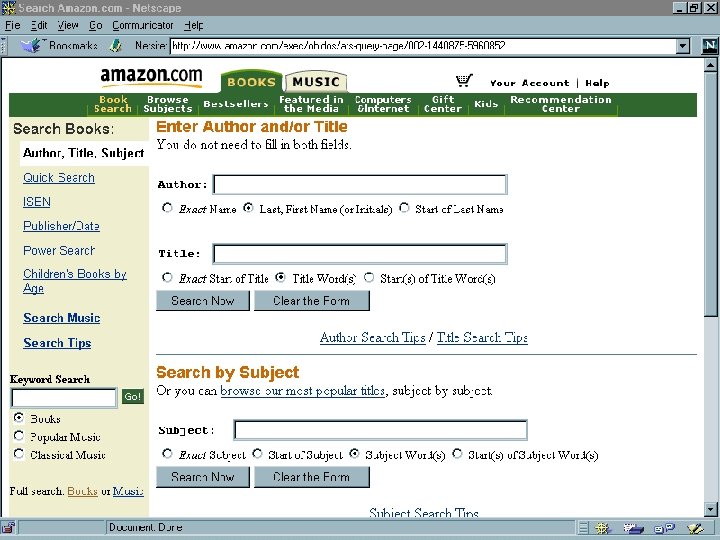Set keyword search to Classical Music

18,454
